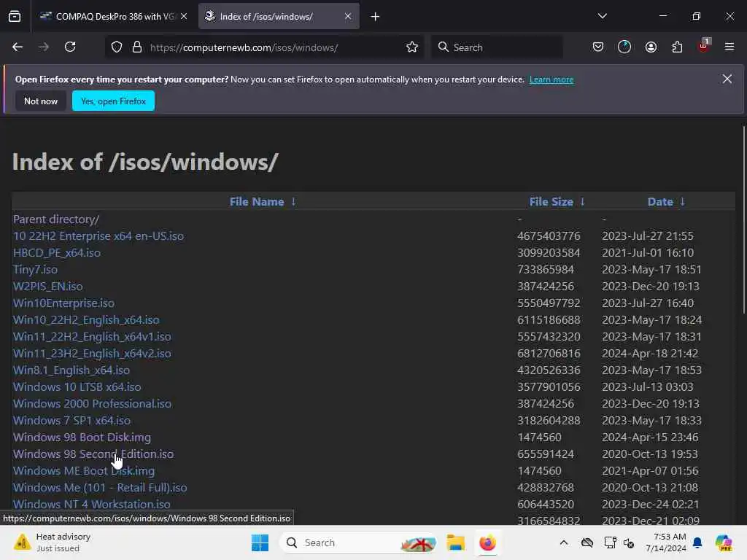Open Copilot preview in taskbar
Viewport: 747px width, 560px height.
point(724,542)
